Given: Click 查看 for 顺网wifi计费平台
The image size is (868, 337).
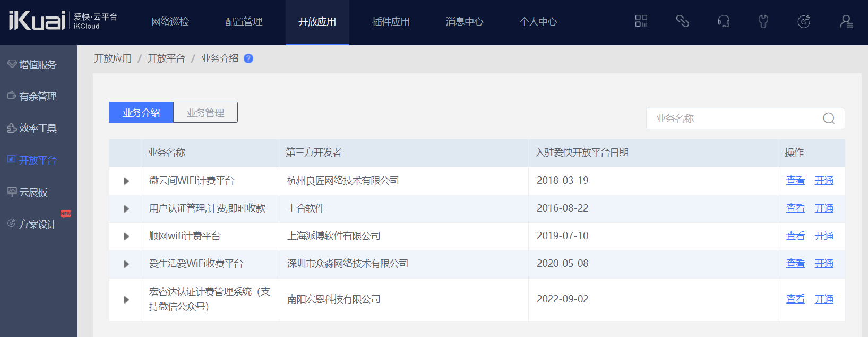Looking at the screenshot, I should 795,236.
